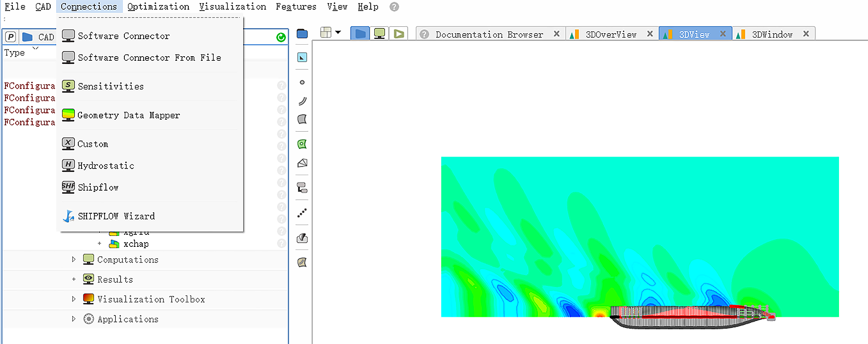Screen dimensions: 868x344
Task: Expand the xchap tree node
Action: click(x=99, y=244)
